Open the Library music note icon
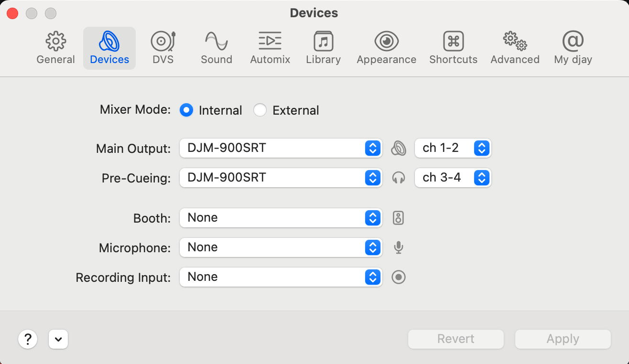 click(323, 42)
